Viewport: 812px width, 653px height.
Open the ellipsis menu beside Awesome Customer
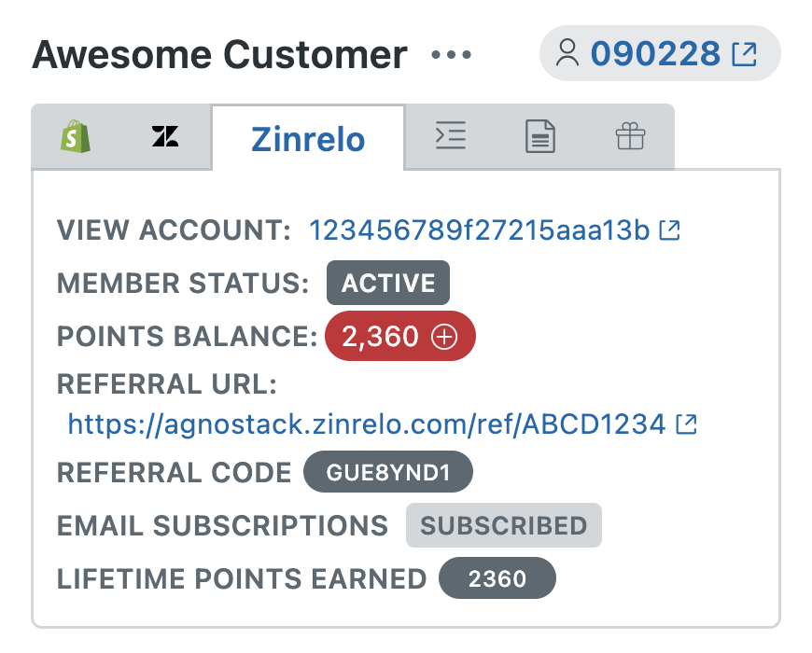pyautogui.click(x=449, y=56)
